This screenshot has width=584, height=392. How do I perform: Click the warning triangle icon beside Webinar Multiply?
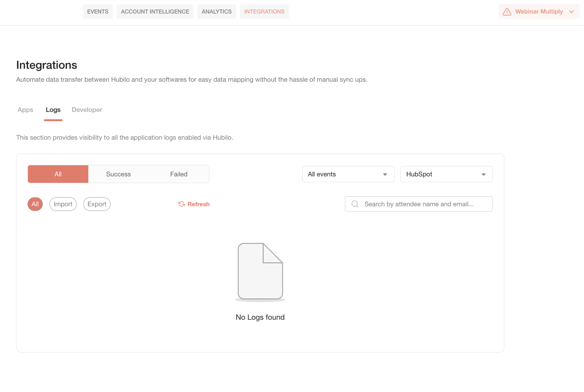point(507,12)
